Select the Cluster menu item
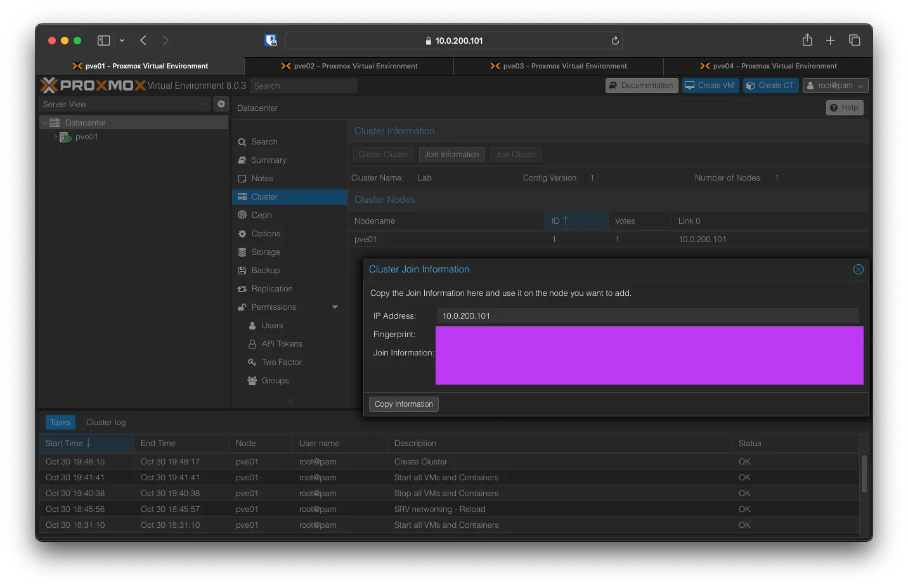 click(x=290, y=197)
